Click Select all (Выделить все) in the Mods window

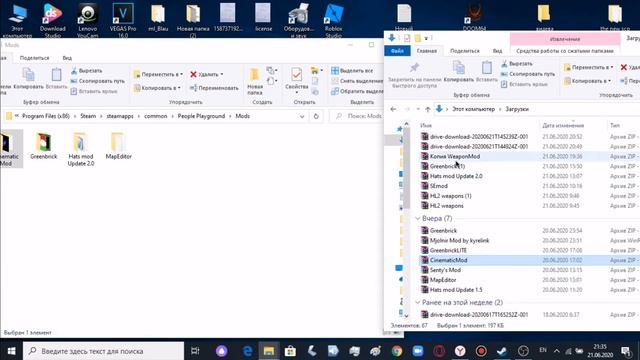[352, 71]
